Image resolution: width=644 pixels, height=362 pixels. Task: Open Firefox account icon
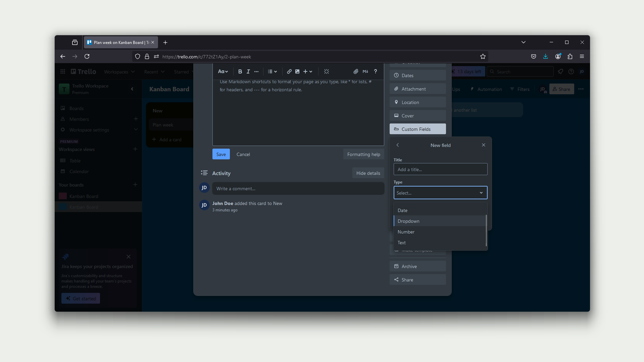coord(558,56)
